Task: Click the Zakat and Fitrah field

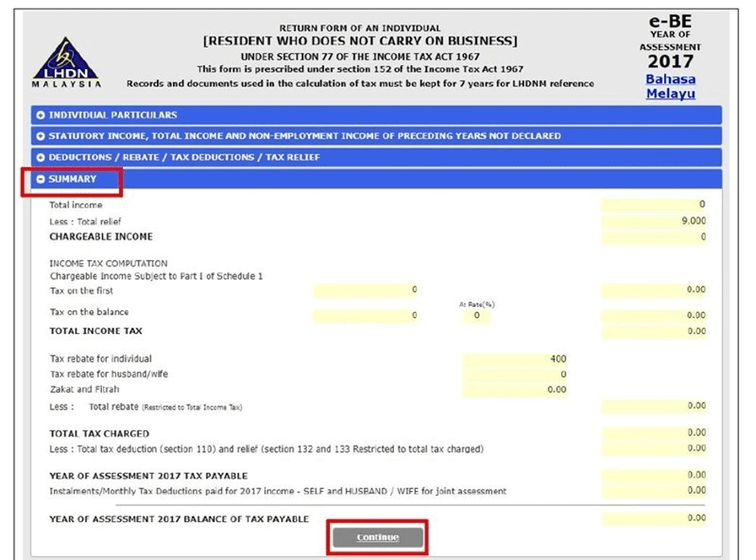Action: (515, 389)
